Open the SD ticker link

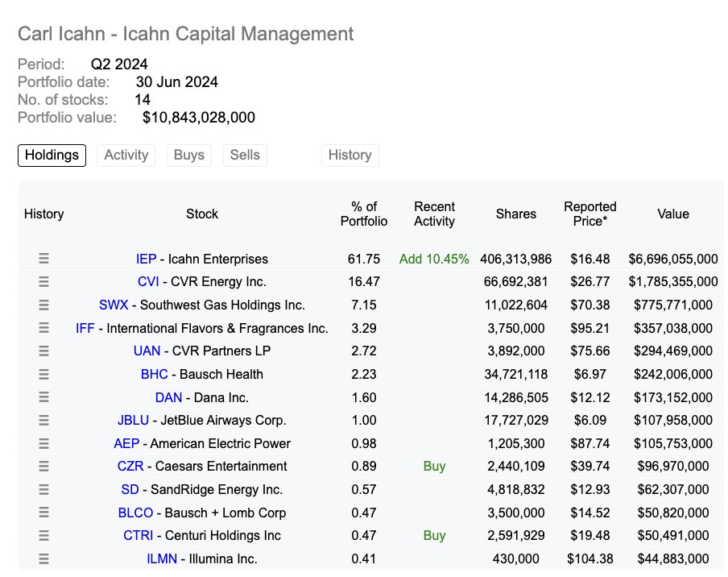(x=130, y=489)
